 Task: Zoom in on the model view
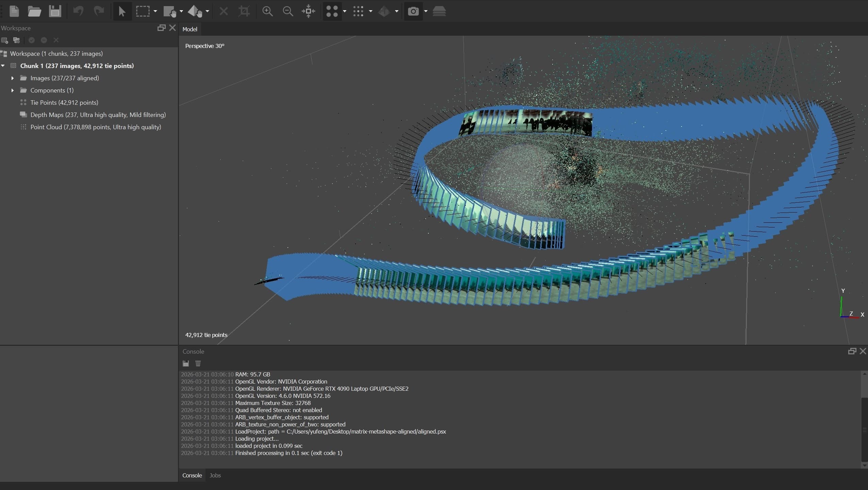tap(267, 11)
